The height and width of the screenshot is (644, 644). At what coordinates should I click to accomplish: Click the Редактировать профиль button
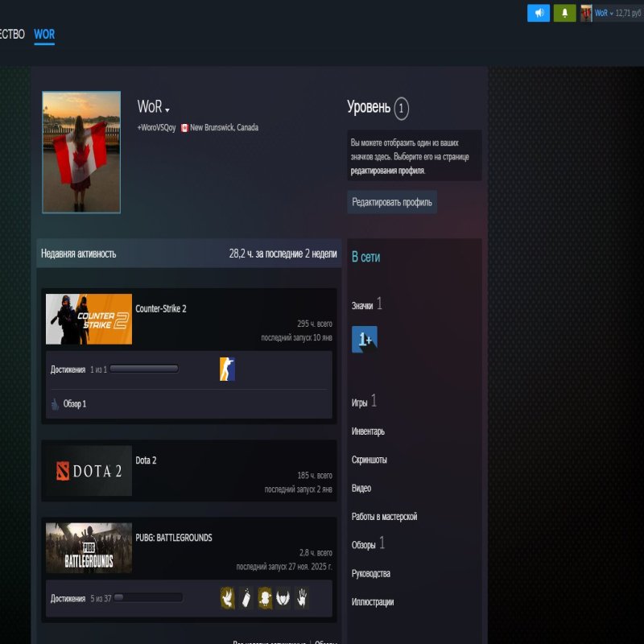click(x=391, y=202)
